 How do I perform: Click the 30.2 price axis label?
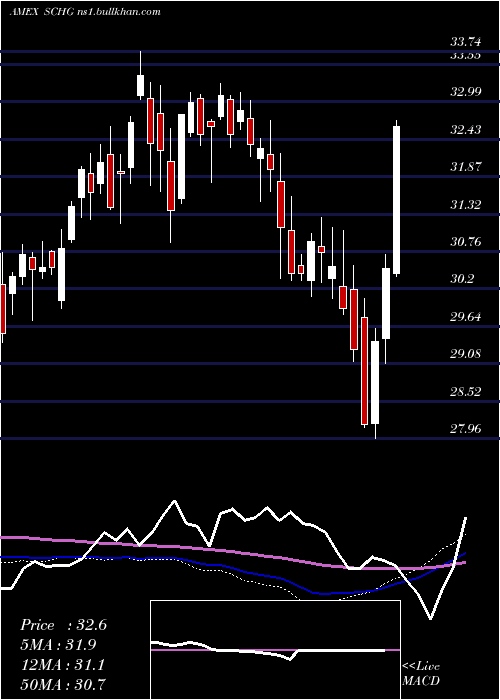coord(462,279)
